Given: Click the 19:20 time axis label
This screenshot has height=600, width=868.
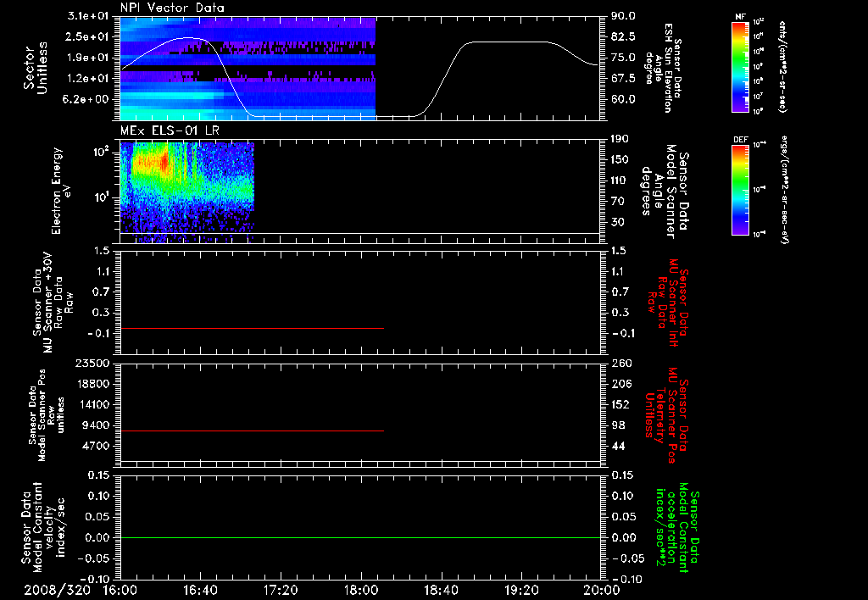Looking at the screenshot, I should click(521, 590).
